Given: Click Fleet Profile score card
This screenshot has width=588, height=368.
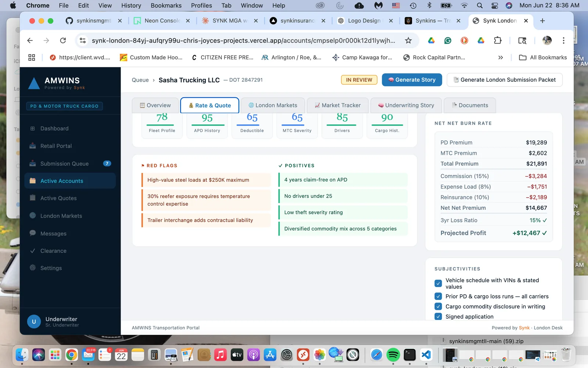Looking at the screenshot, I should (162, 125).
